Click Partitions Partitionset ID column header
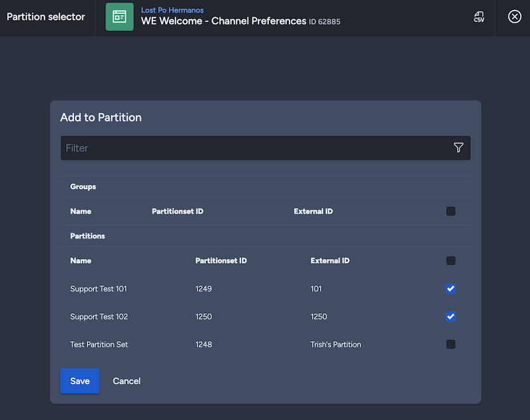The width and height of the screenshot is (530, 420). pos(221,260)
